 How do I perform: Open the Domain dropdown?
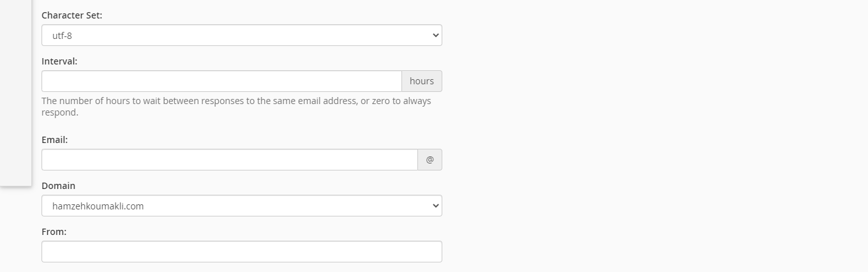point(241,206)
